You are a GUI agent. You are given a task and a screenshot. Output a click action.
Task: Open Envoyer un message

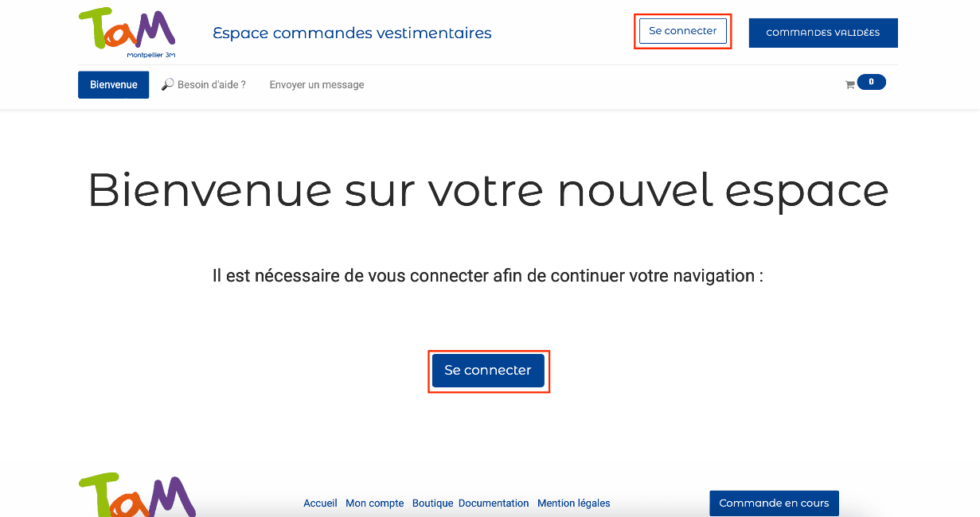point(316,84)
